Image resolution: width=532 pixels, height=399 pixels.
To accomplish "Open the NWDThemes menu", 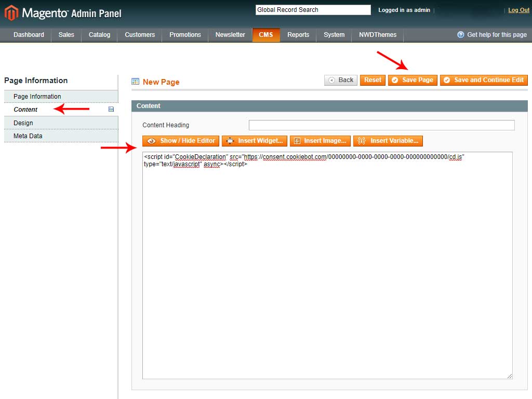I will 378,35.
